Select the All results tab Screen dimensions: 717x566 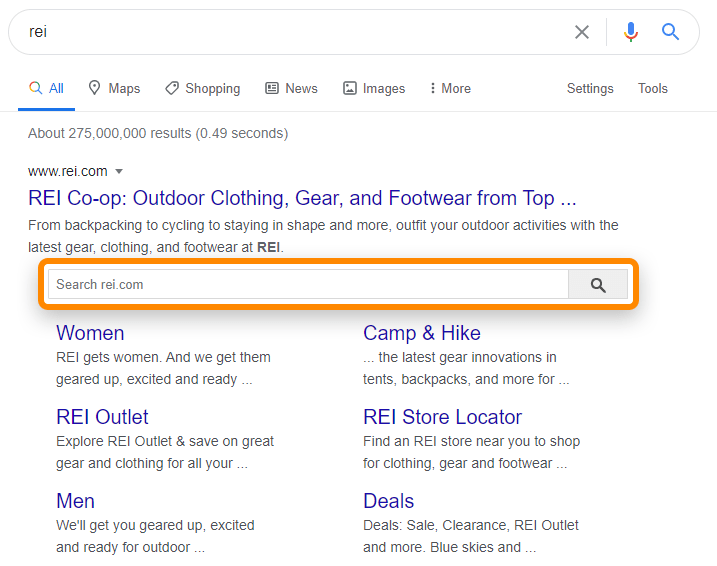46,88
